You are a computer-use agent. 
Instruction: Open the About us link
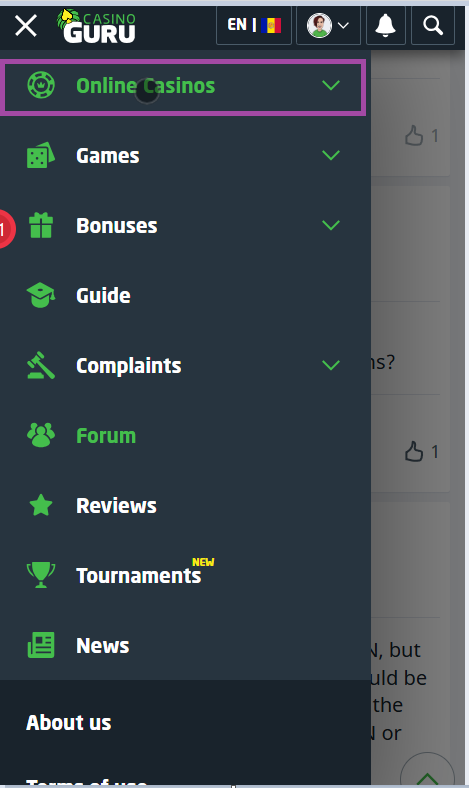point(68,722)
